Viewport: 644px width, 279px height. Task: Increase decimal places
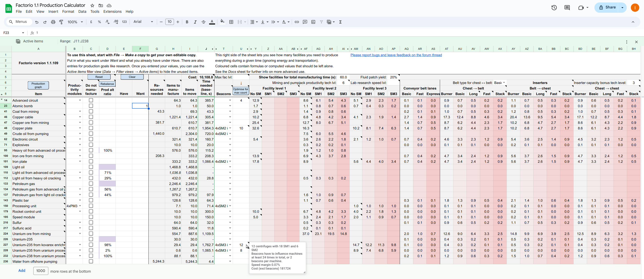point(116,22)
